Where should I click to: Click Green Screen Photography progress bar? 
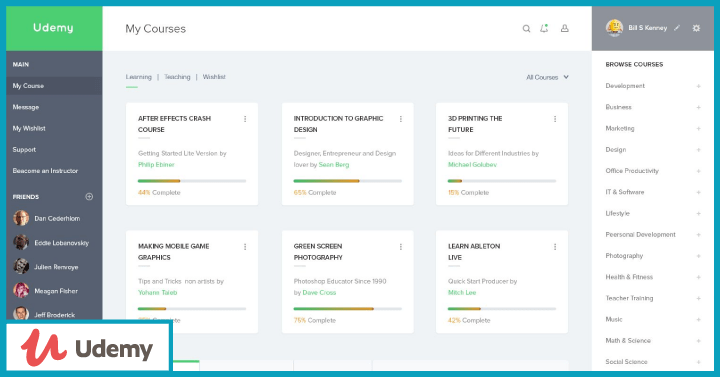348,309
